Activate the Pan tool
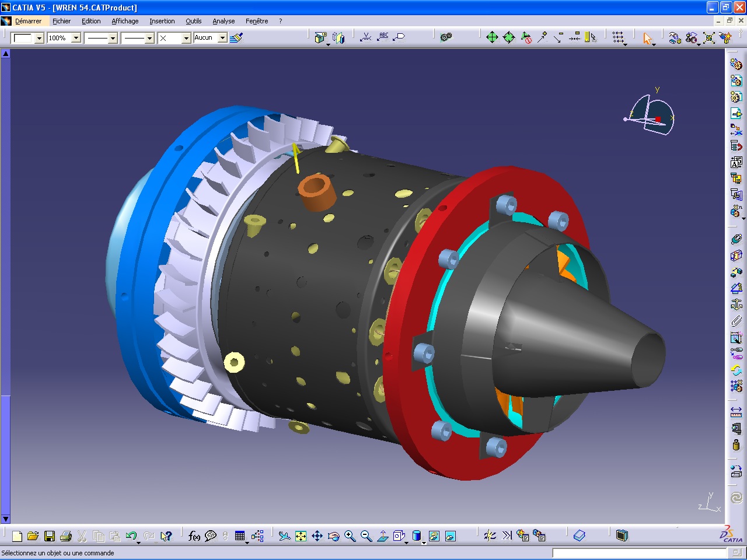The width and height of the screenshot is (747, 560). [x=318, y=535]
